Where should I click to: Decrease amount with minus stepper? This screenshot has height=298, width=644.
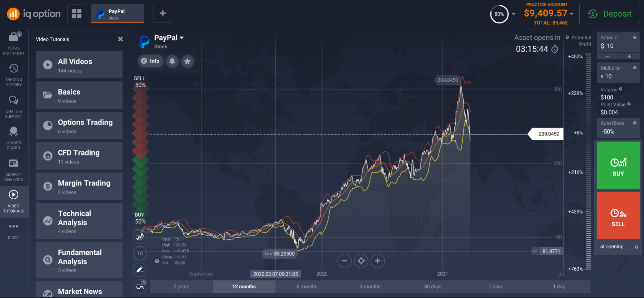coord(607,56)
